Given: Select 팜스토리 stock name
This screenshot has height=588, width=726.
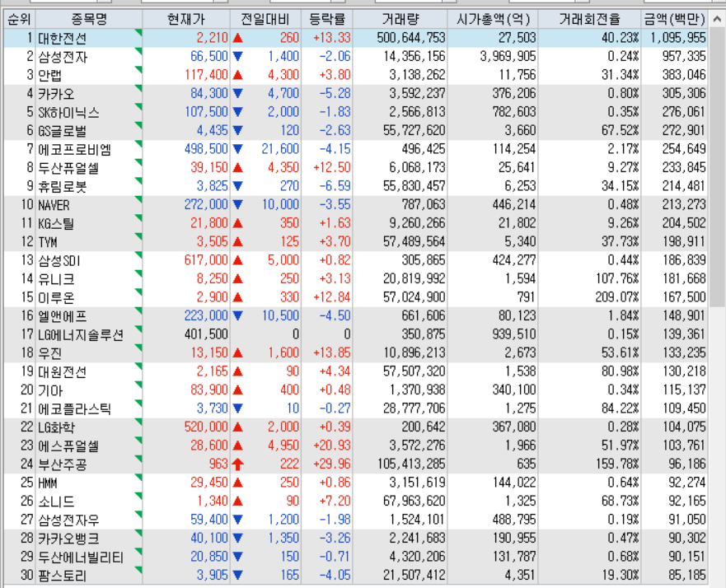Looking at the screenshot, I should (x=63, y=576).
